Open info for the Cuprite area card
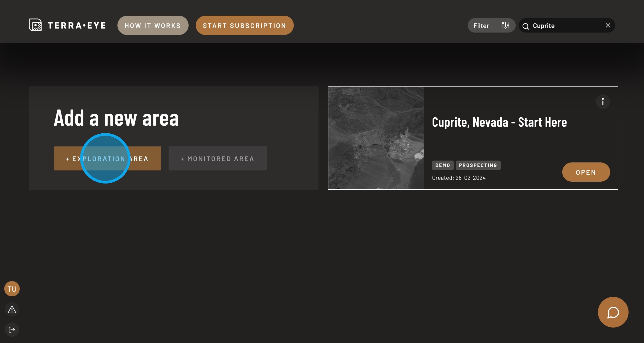The height and width of the screenshot is (343, 644). 603,102
